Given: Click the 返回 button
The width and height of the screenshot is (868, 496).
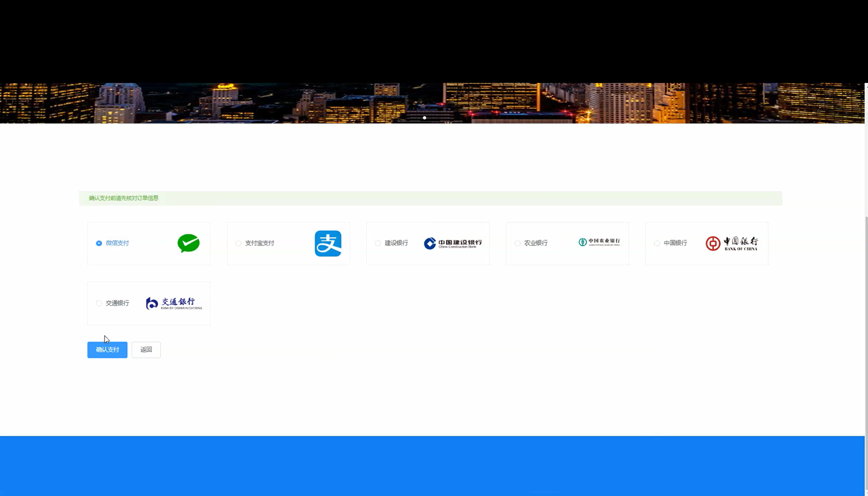Looking at the screenshot, I should point(146,350).
